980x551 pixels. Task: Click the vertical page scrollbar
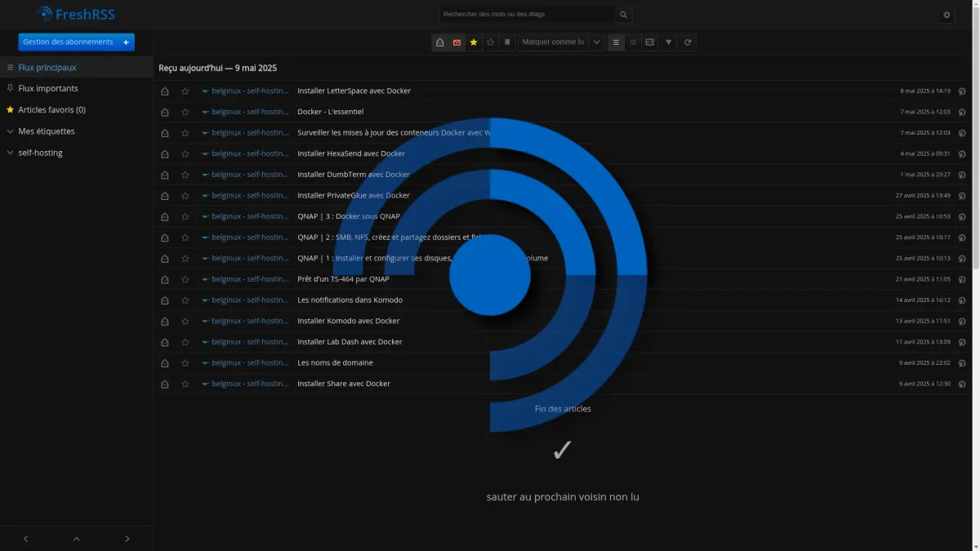976,139
